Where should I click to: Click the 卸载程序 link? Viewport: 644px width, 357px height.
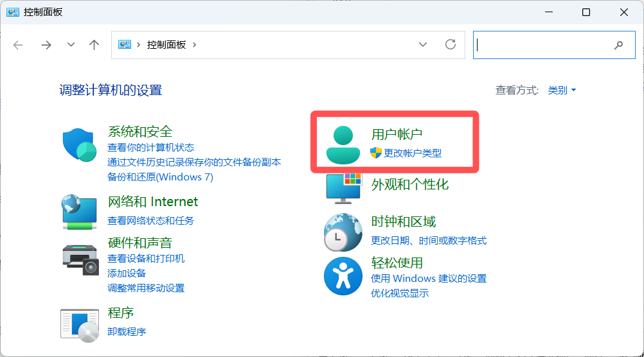tap(127, 331)
